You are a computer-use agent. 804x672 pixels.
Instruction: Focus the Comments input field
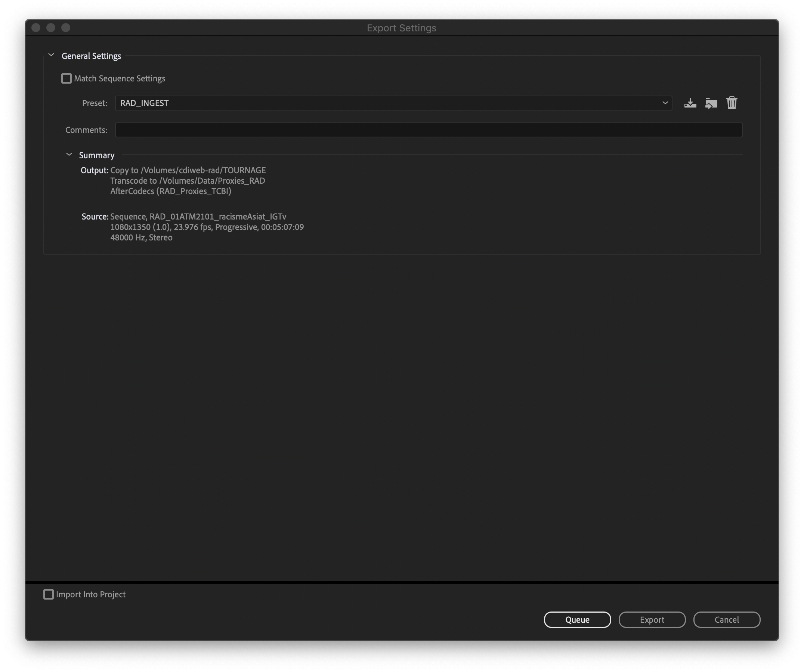[x=429, y=130]
